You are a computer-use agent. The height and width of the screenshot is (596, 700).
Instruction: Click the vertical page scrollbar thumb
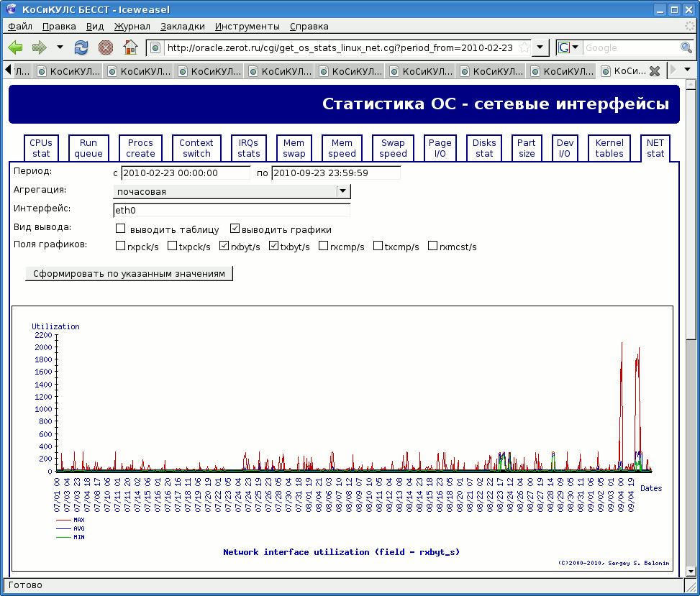pyautogui.click(x=691, y=214)
